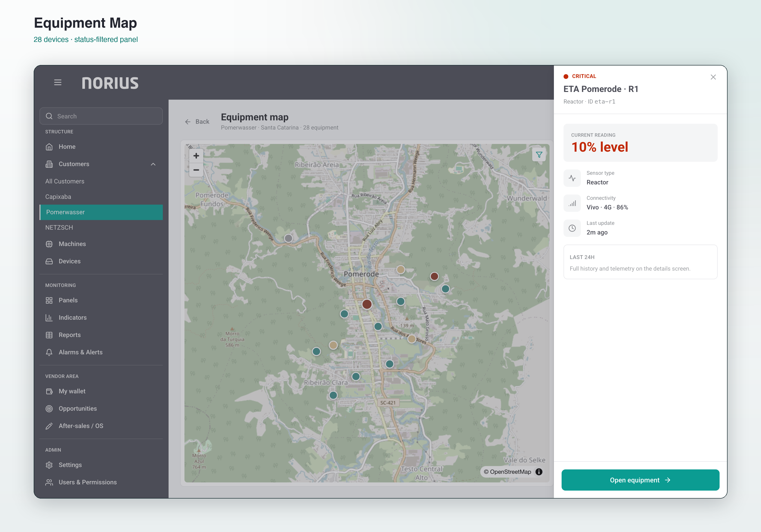Select the tan marker right of Pomerode label

tap(401, 270)
